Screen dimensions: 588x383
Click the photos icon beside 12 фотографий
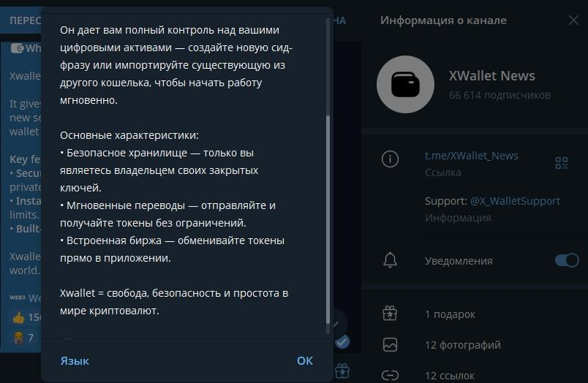[391, 344]
